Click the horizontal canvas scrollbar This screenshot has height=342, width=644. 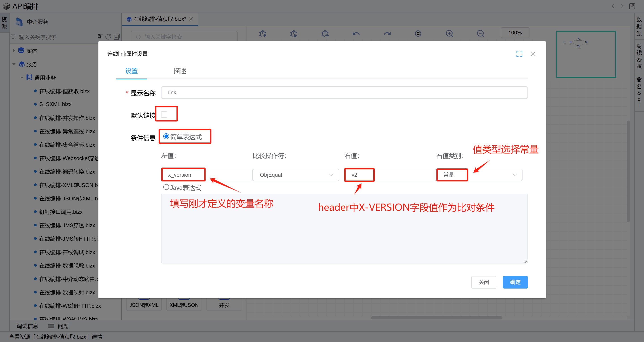pyautogui.click(x=436, y=318)
